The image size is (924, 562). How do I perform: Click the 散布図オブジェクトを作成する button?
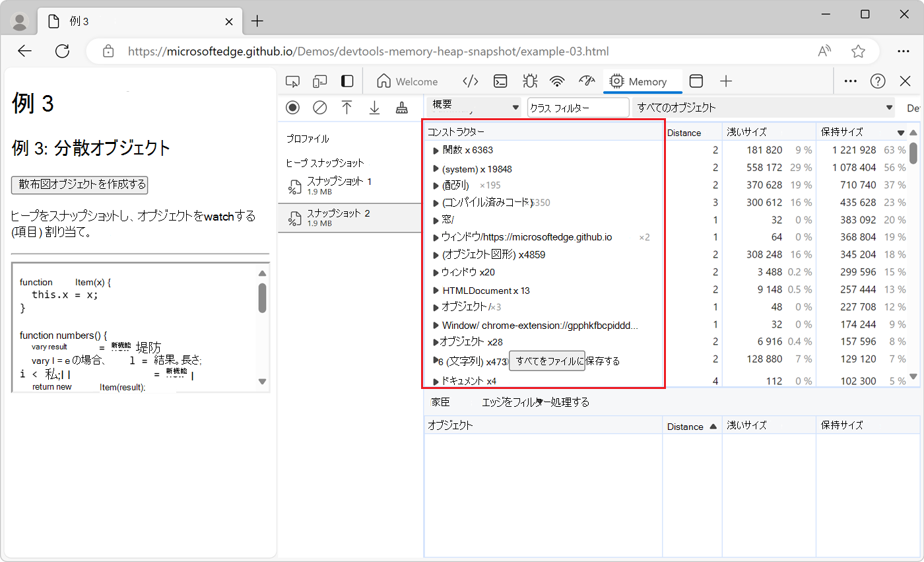coord(80,184)
